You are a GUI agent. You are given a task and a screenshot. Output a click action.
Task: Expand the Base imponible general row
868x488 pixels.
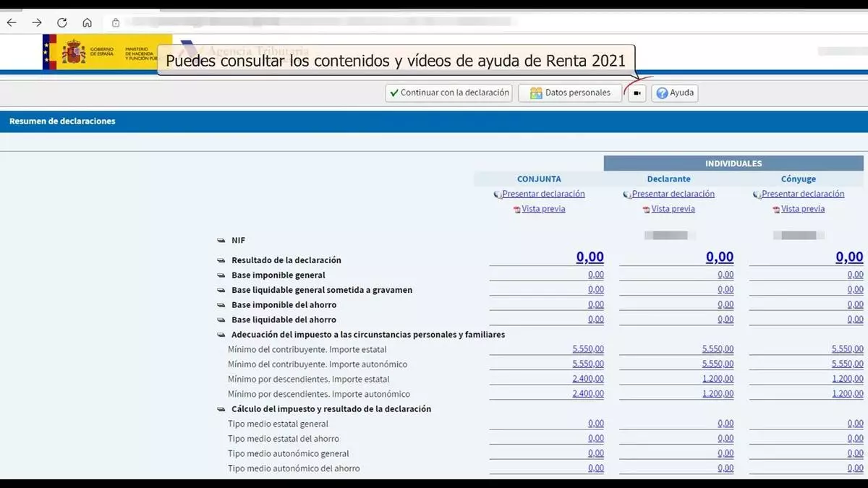pyautogui.click(x=221, y=275)
